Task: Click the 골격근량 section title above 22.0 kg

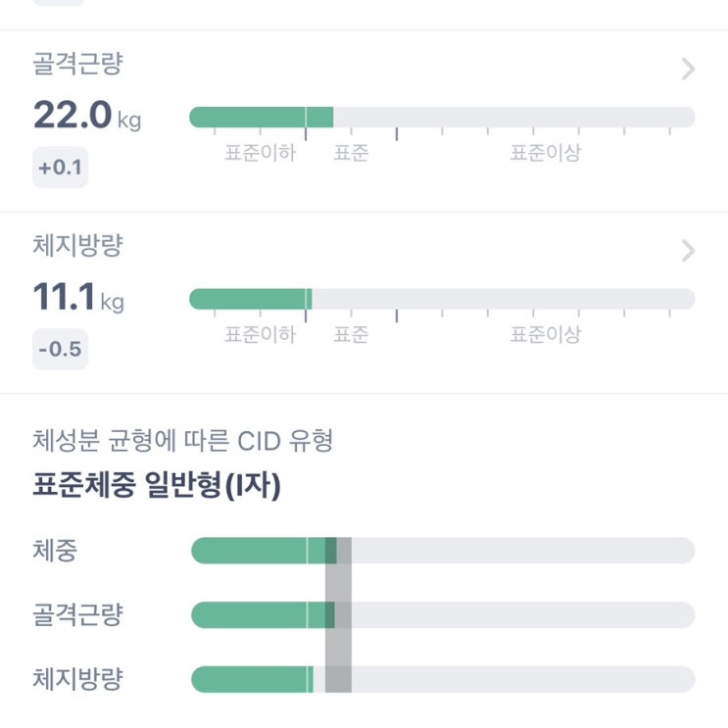Action: coord(77,64)
